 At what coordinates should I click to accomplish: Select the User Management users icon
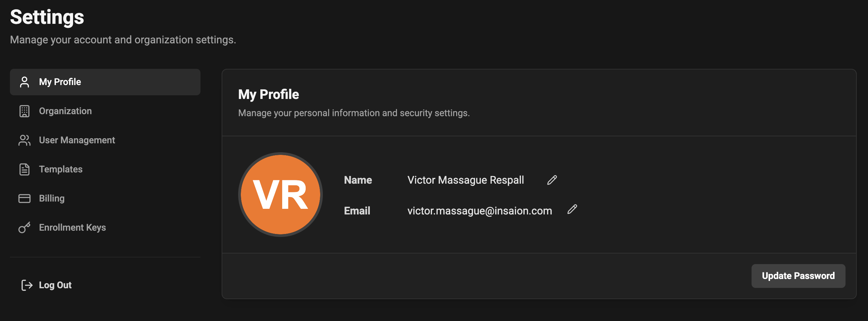click(24, 140)
